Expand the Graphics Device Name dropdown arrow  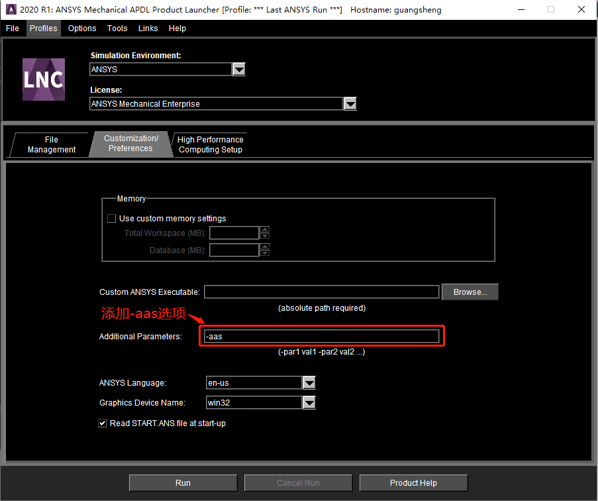(309, 402)
